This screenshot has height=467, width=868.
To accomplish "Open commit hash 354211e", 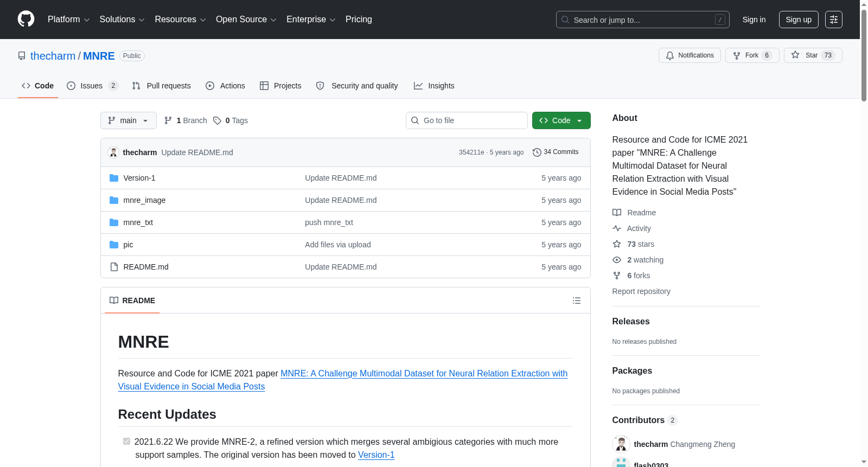I will [471, 152].
